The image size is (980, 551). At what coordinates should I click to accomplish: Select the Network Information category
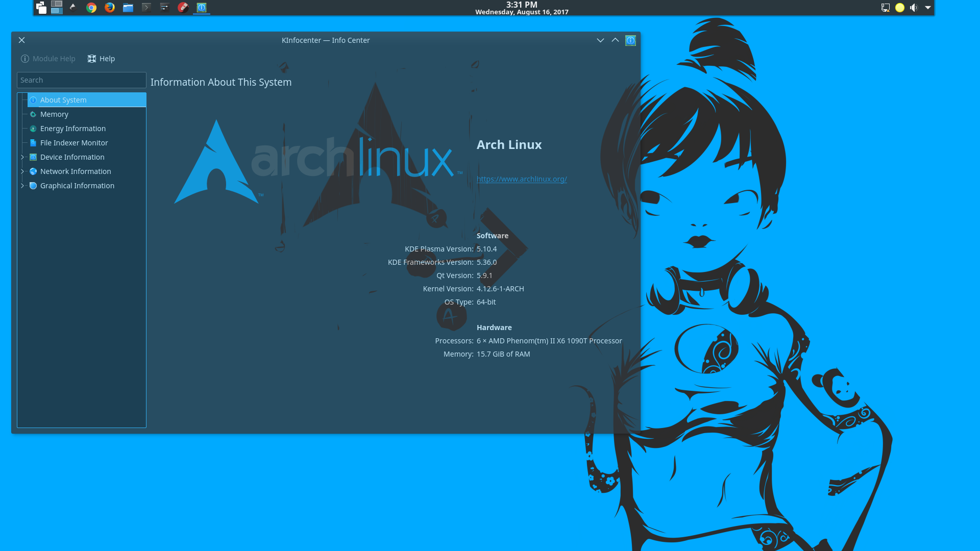point(87,171)
